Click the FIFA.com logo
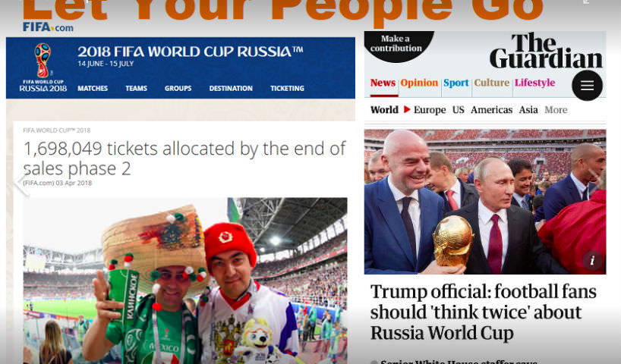Image resolution: width=621 pixels, height=364 pixels. (x=48, y=27)
